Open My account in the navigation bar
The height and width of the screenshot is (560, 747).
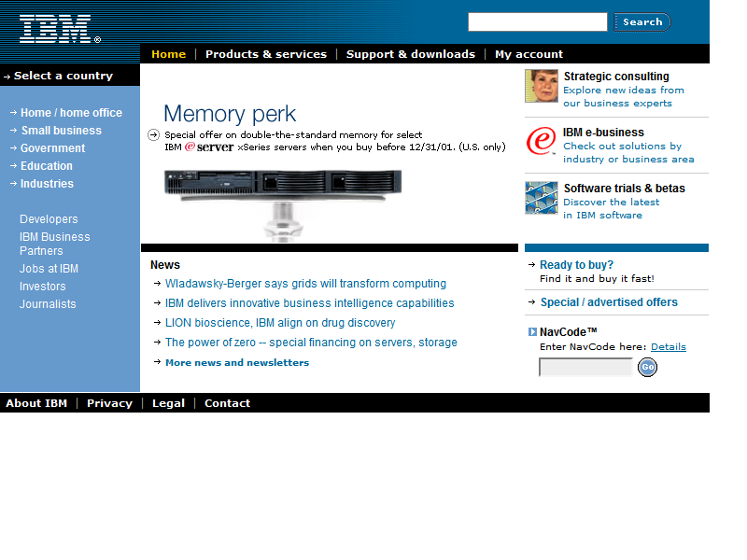(529, 54)
